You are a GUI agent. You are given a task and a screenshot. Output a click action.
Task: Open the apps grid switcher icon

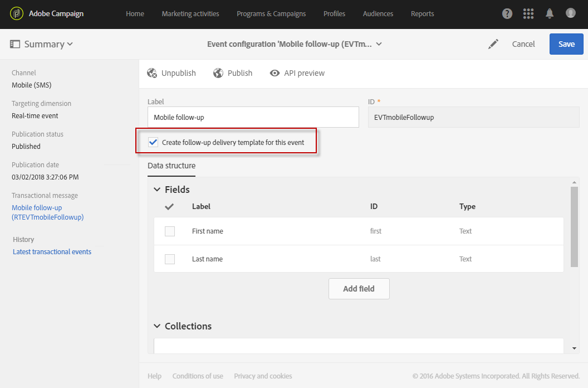coord(528,14)
